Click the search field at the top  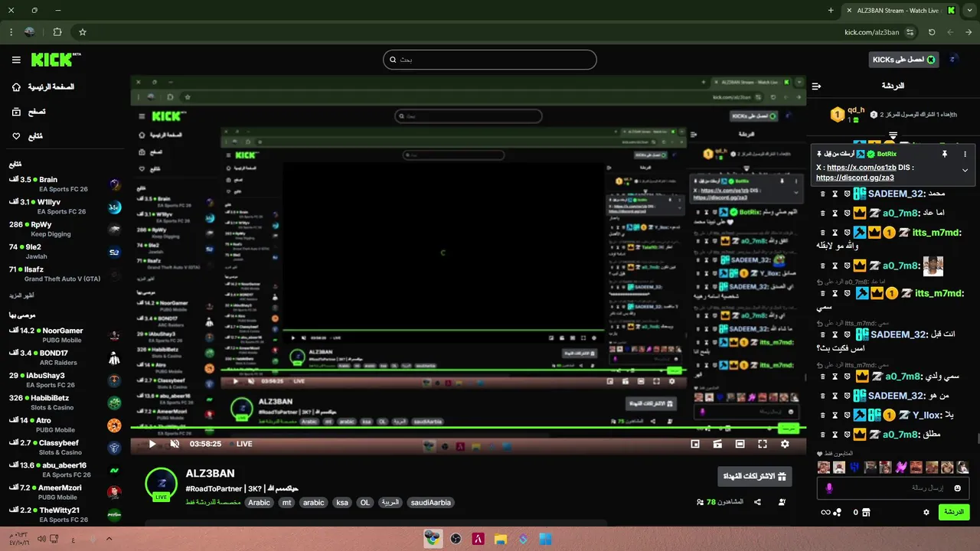pyautogui.click(x=490, y=60)
